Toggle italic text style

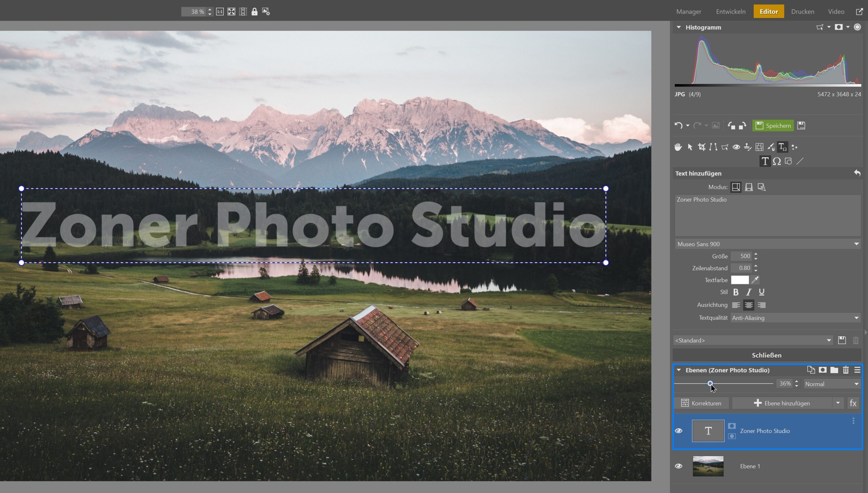[x=749, y=292]
